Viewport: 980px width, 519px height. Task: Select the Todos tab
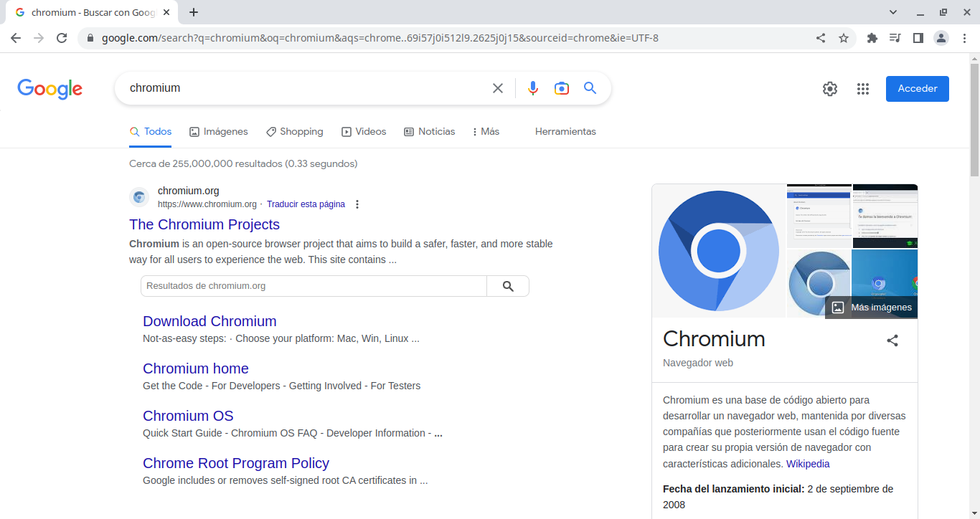[x=151, y=132]
